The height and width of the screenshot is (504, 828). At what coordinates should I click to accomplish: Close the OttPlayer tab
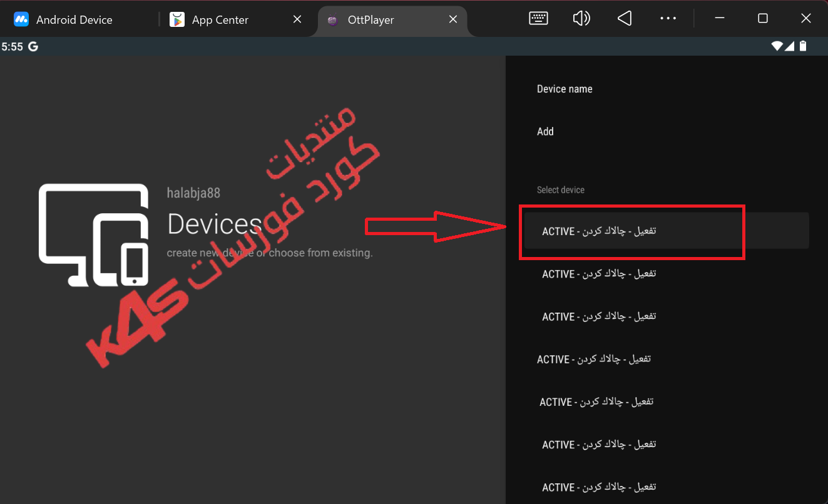click(x=453, y=20)
